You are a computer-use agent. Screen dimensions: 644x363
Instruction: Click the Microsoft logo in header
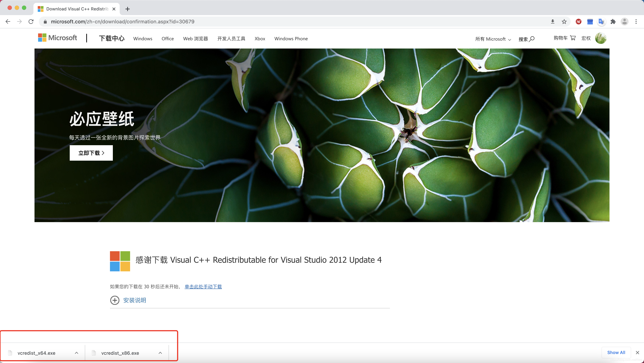point(57,38)
